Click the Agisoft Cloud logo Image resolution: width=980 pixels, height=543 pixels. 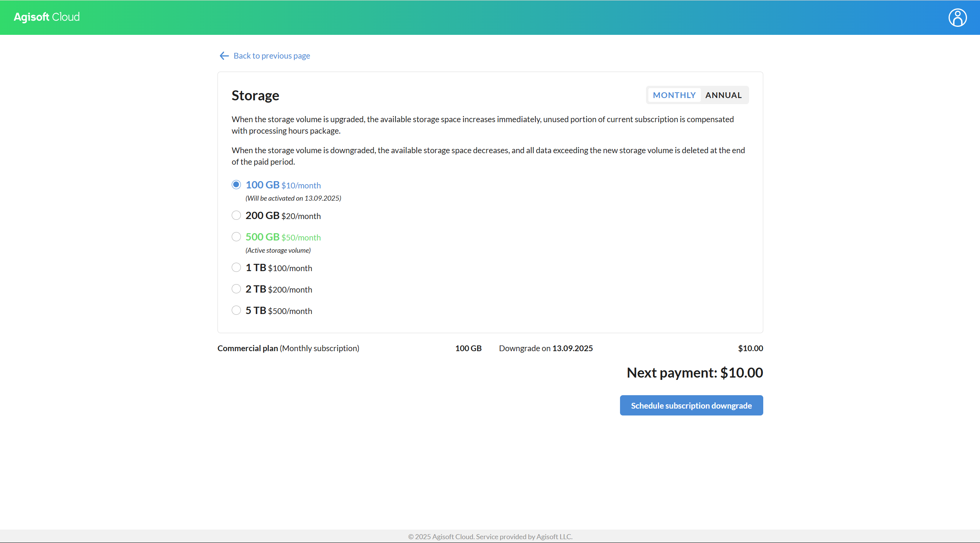pos(47,17)
